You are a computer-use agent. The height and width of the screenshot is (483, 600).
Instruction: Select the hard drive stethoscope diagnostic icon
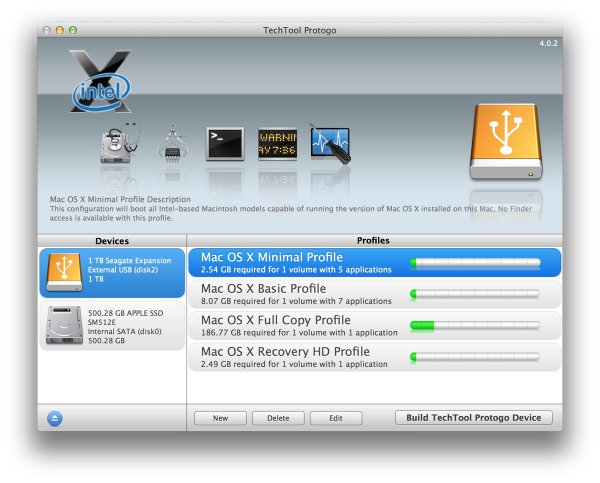pos(119,144)
